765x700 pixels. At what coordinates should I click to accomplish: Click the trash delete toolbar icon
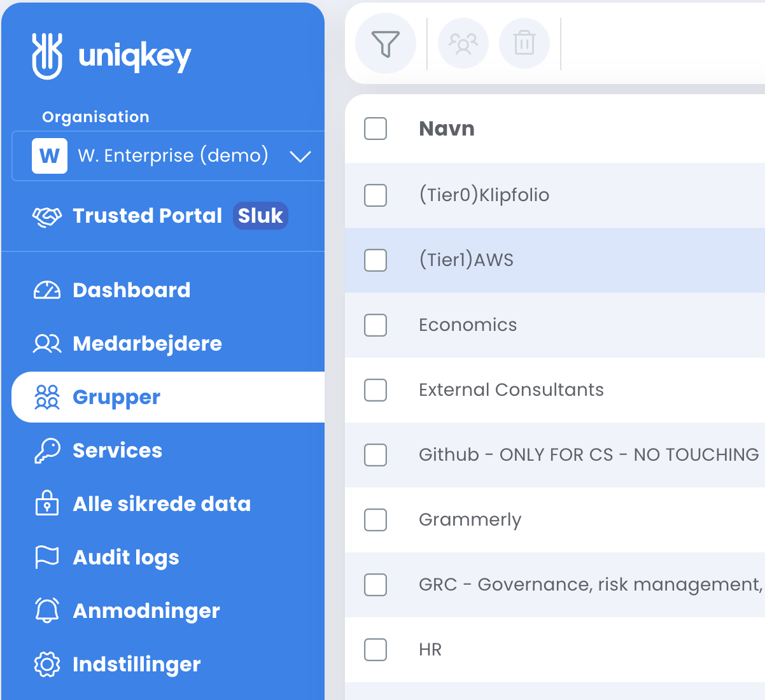524,43
